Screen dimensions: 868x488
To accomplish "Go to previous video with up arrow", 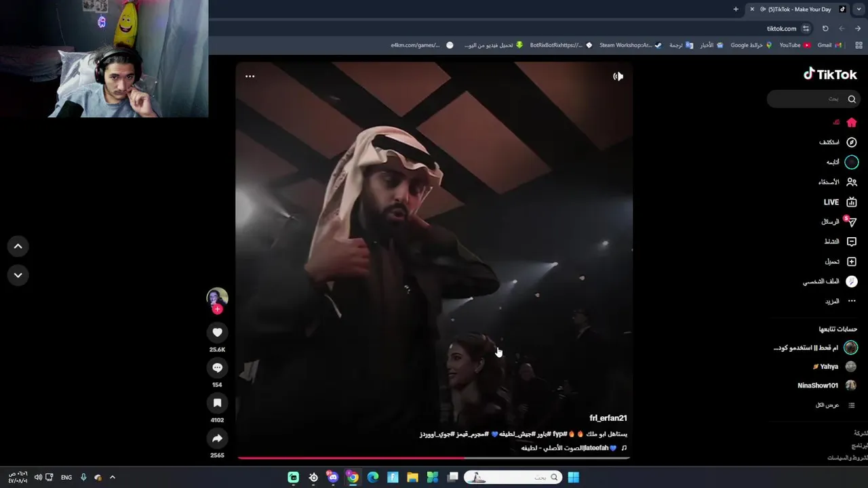I will tap(18, 247).
